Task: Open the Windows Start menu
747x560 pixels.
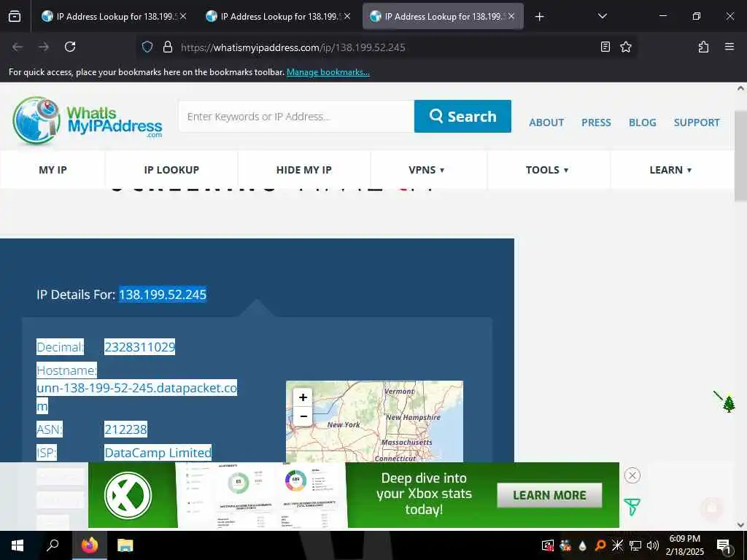Action: pos(18,545)
